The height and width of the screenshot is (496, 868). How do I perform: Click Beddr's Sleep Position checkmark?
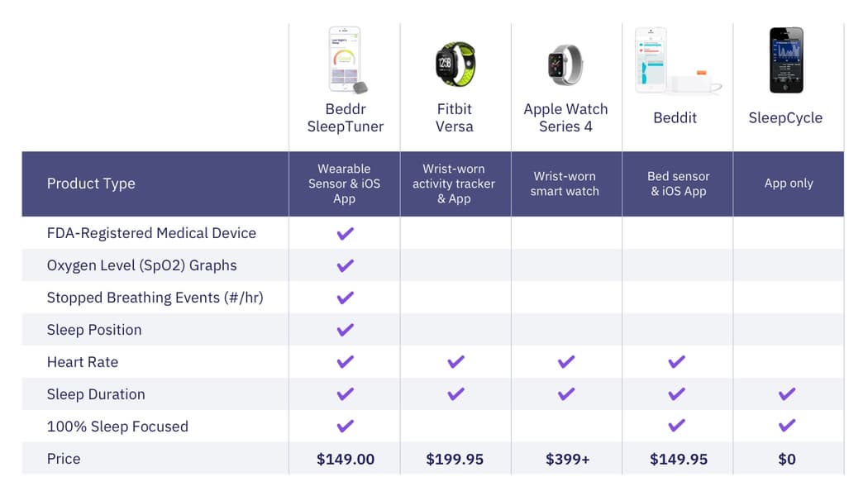[346, 330]
